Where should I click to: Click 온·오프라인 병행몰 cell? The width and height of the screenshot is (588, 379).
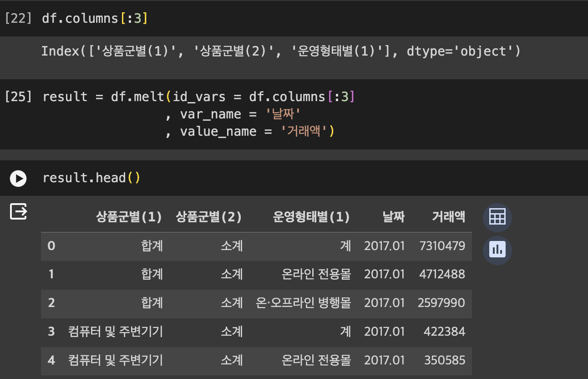[304, 303]
